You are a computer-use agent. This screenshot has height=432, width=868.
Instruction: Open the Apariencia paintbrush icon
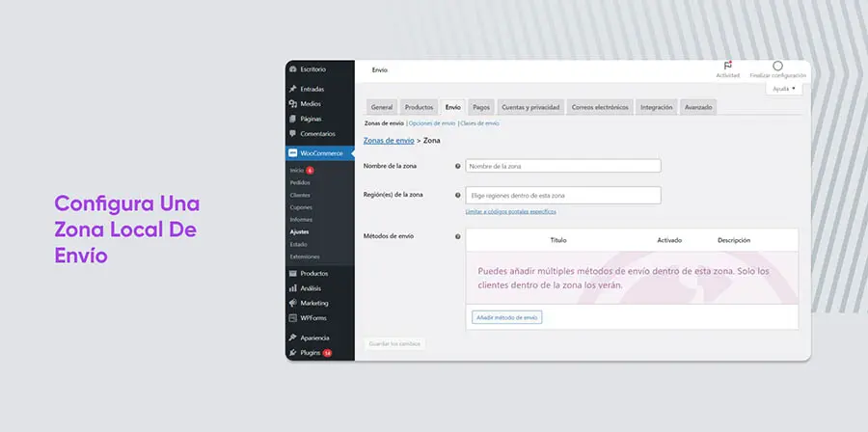coord(293,337)
